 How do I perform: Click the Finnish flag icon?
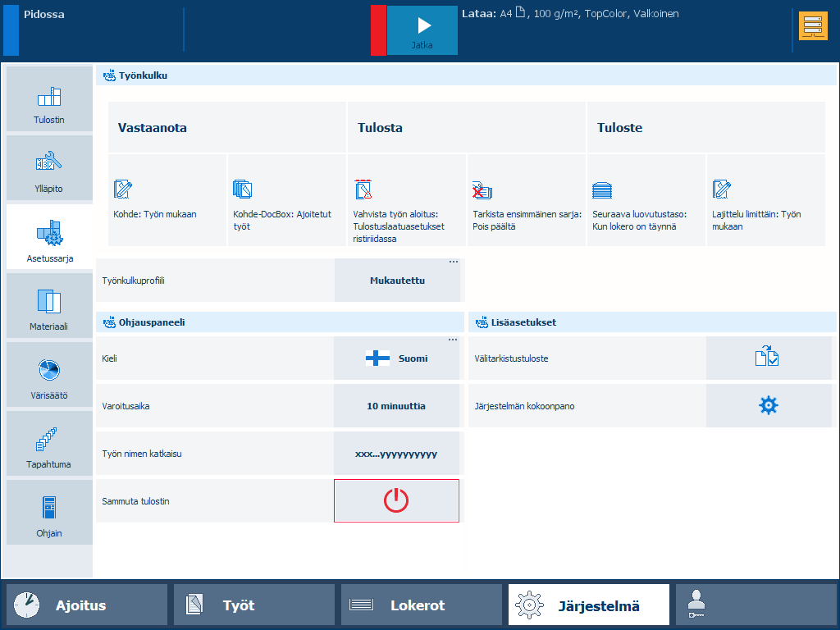377,358
